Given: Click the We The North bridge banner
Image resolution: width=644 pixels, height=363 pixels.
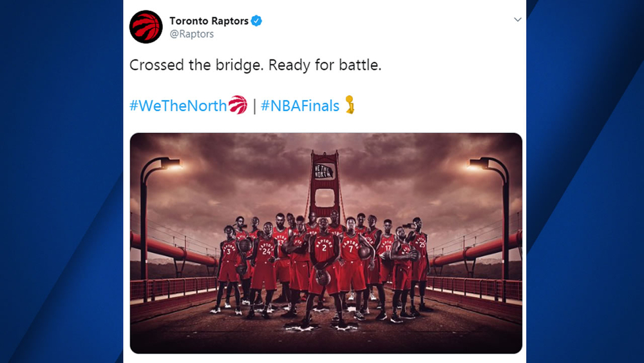Looking at the screenshot, I should 325,171.
